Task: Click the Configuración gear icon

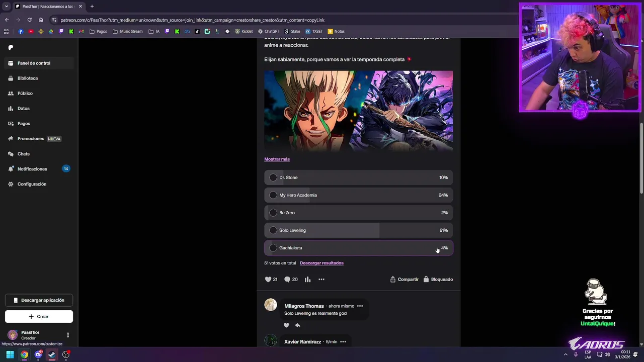Action: tap(11, 184)
